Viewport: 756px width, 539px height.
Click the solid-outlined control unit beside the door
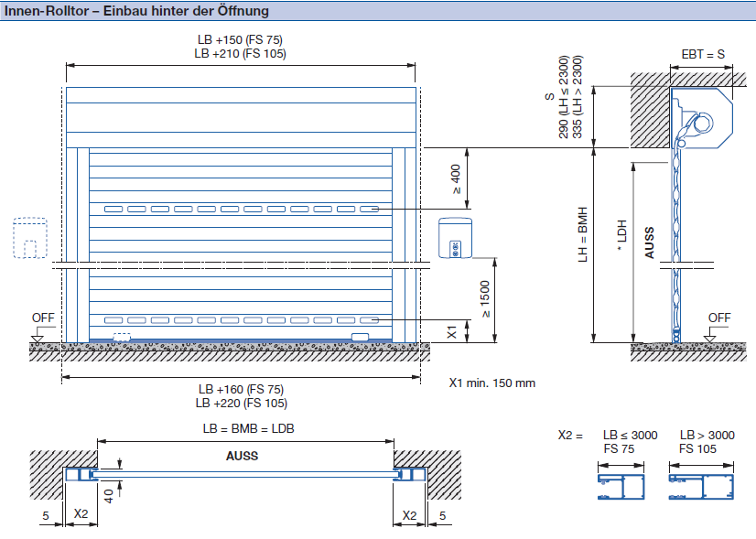[455, 238]
